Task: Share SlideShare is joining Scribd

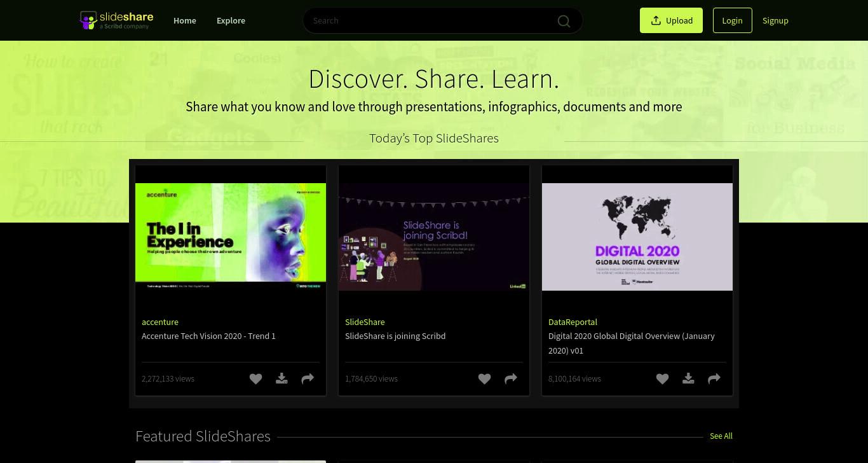Action: [511, 378]
